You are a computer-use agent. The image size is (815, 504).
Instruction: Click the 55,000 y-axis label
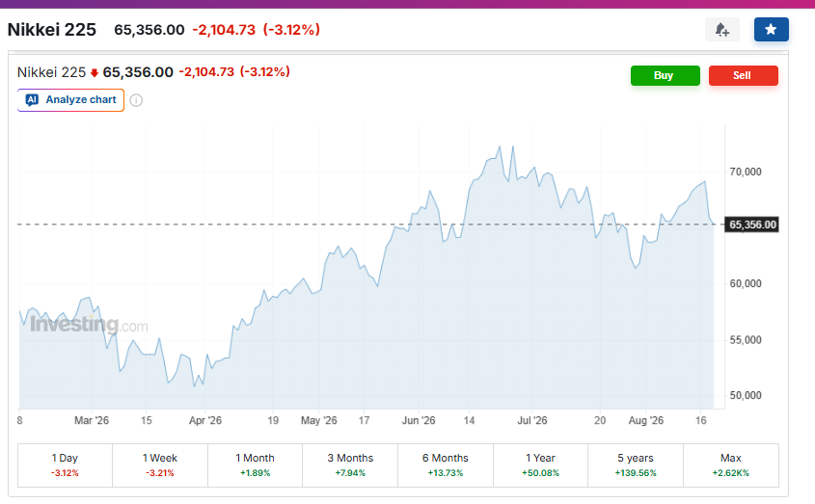pos(746,340)
